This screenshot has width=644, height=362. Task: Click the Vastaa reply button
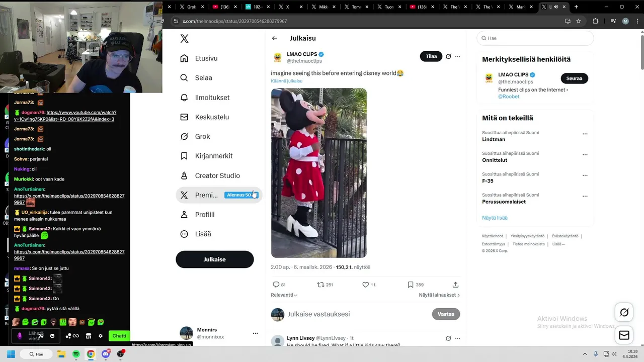(446, 314)
